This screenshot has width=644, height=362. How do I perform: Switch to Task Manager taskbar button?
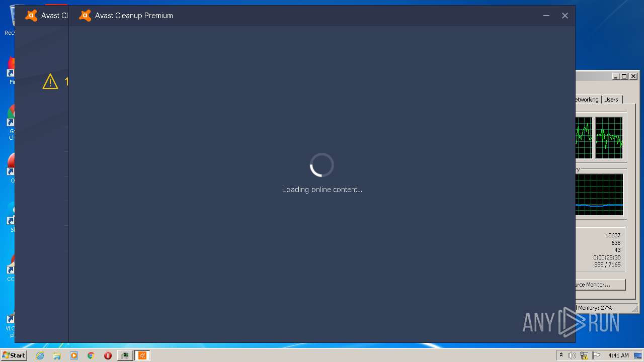(125, 355)
